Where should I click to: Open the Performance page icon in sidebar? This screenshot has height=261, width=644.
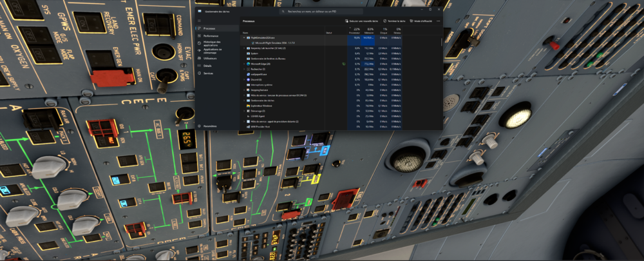(200, 35)
